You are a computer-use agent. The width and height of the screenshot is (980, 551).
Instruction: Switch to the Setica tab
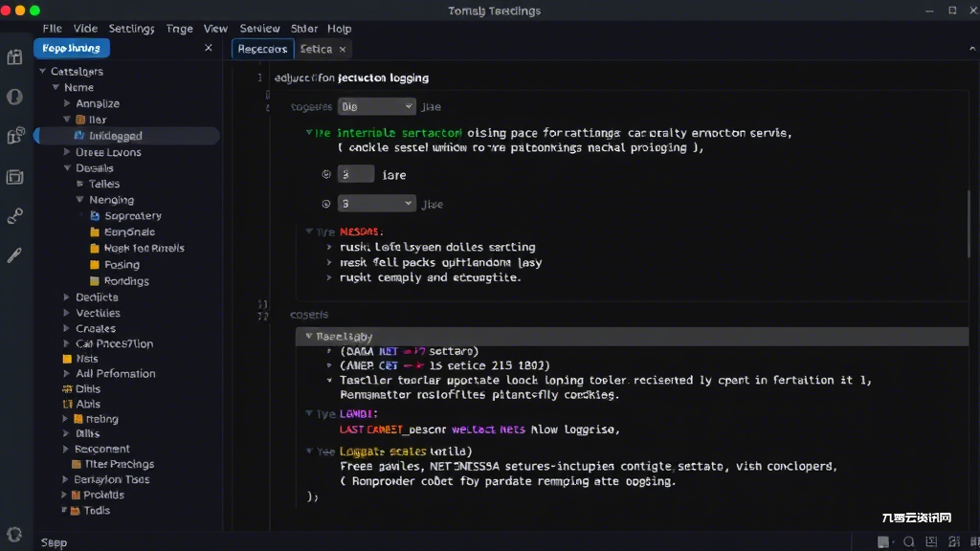[316, 50]
